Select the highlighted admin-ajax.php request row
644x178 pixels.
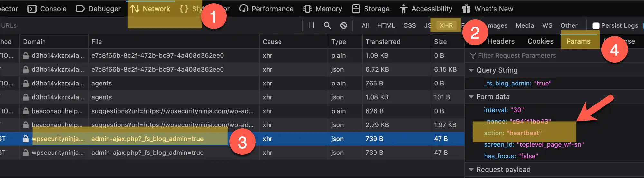[x=232, y=139]
